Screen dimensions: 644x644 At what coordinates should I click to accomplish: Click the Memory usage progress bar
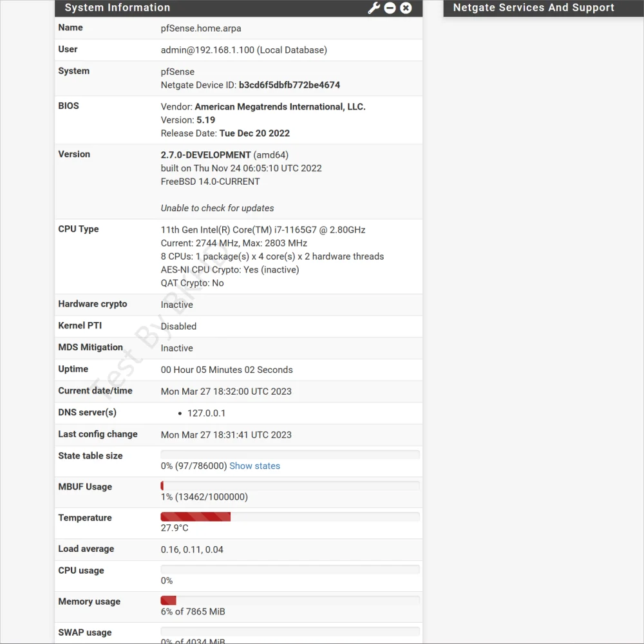point(290,600)
